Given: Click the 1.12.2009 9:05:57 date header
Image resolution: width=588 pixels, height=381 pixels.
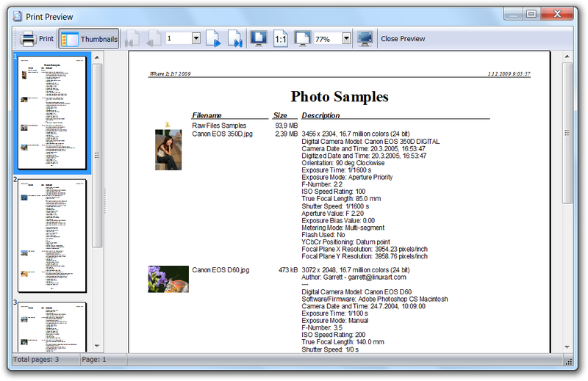Looking at the screenshot, I should tap(509, 74).
